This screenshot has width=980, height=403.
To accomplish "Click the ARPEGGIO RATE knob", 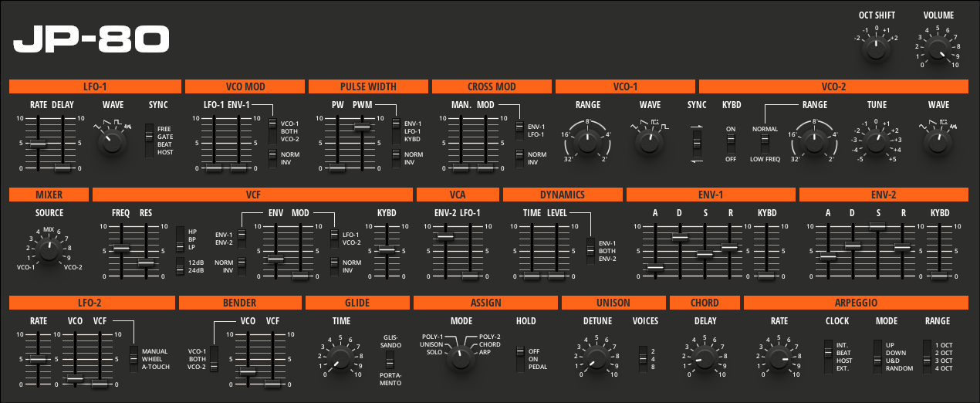I will (x=779, y=357).
